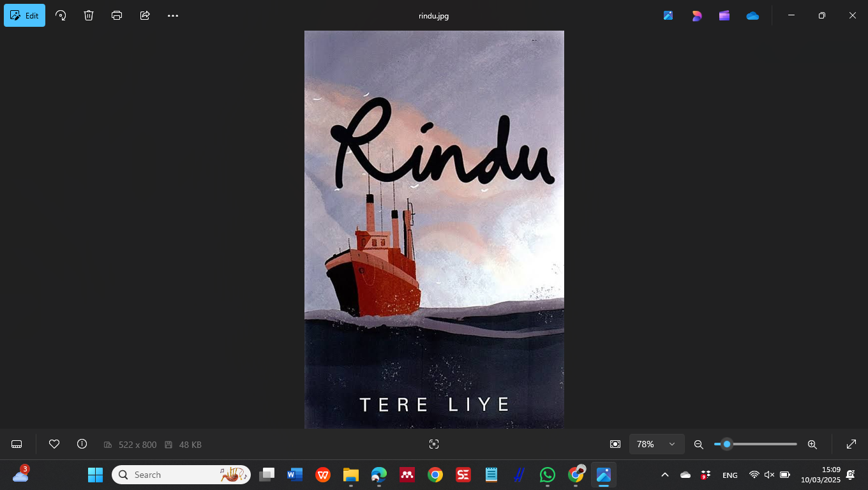Minimize the Photos window
Image resolution: width=868 pixels, height=490 pixels.
pos(791,15)
